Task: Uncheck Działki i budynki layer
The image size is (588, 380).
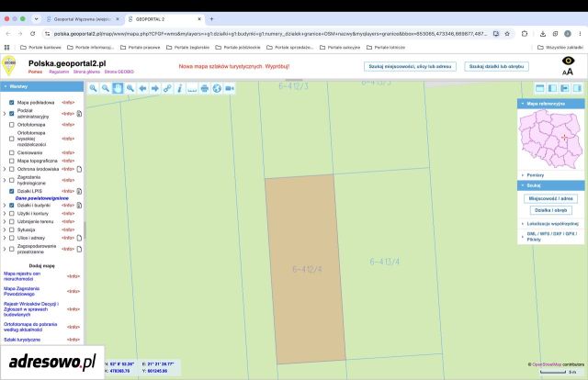Action: coord(12,206)
